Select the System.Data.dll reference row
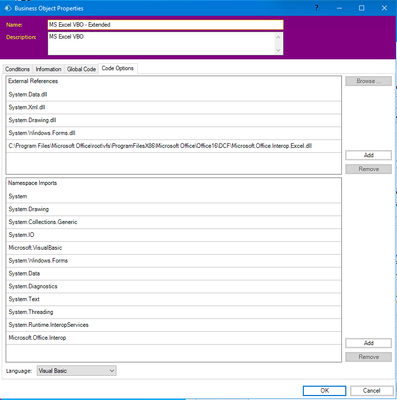Screen dimensions: 397x400 point(174,95)
